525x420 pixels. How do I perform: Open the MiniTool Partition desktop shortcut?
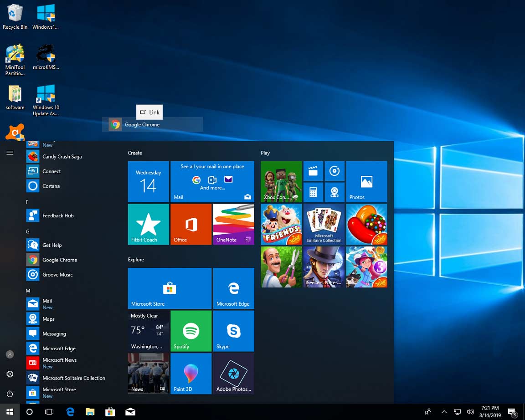[x=15, y=60]
